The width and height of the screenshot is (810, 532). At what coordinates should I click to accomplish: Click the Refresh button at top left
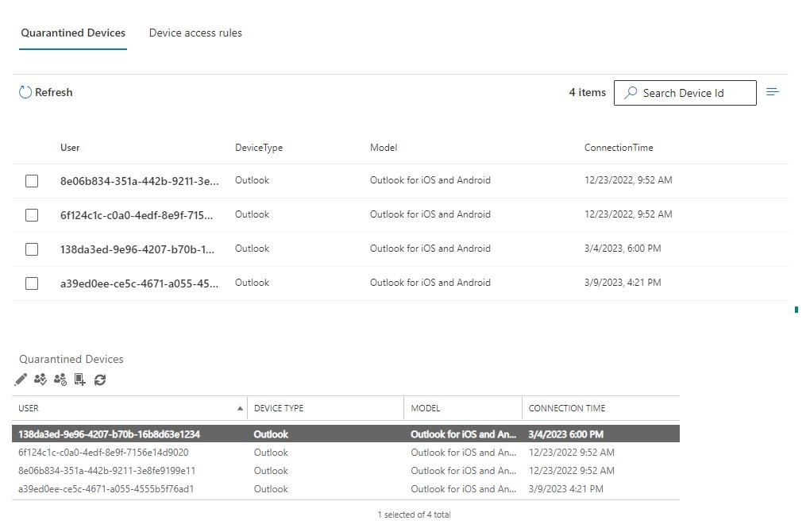click(45, 92)
